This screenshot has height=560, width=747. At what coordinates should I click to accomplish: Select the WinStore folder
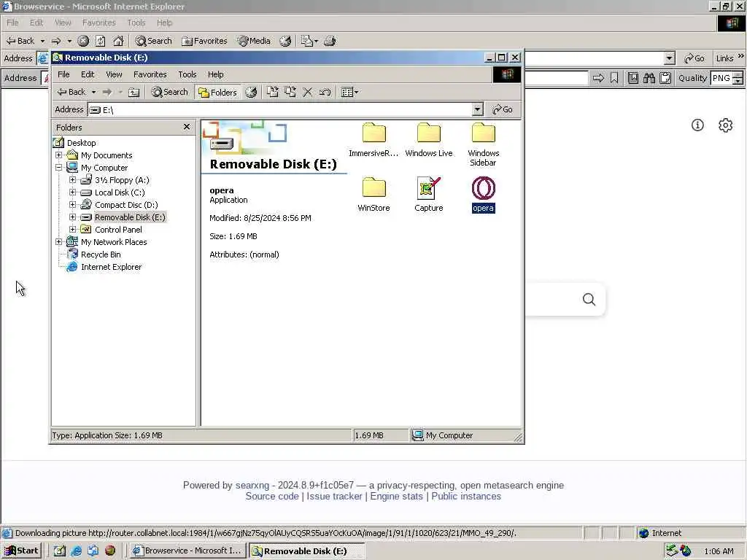click(373, 194)
